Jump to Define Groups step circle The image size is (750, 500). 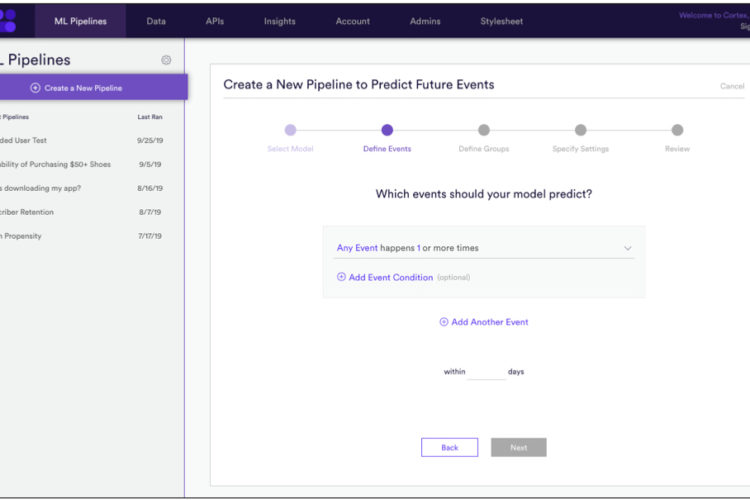(484, 130)
